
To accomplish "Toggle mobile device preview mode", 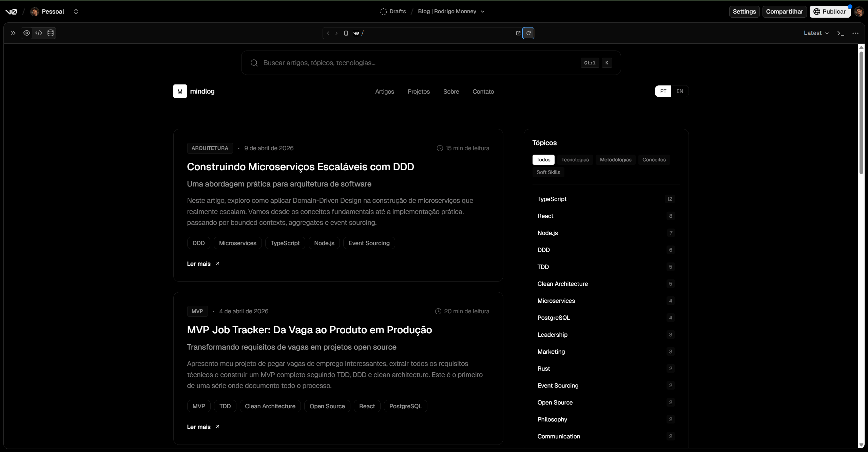I will pyautogui.click(x=346, y=33).
